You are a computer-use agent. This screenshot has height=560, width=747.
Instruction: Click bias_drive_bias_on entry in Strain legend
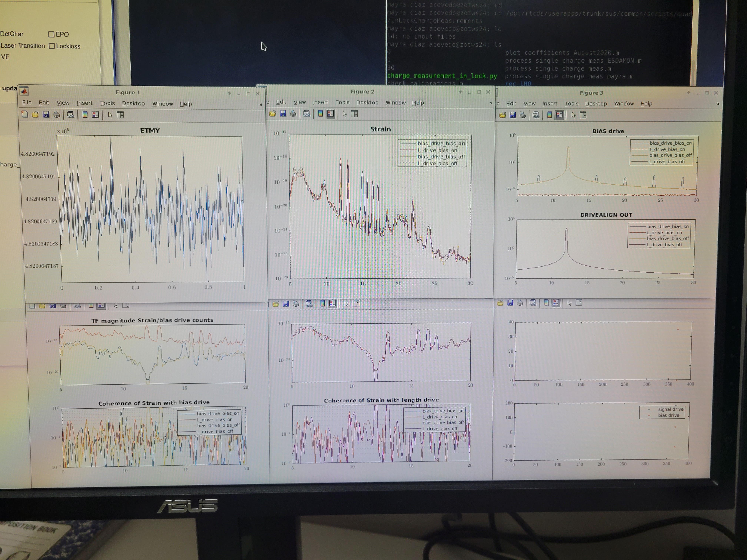coord(441,144)
